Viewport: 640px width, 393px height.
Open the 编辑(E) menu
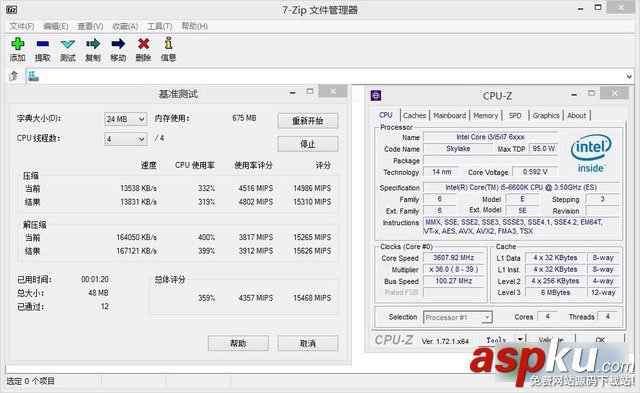click(56, 26)
